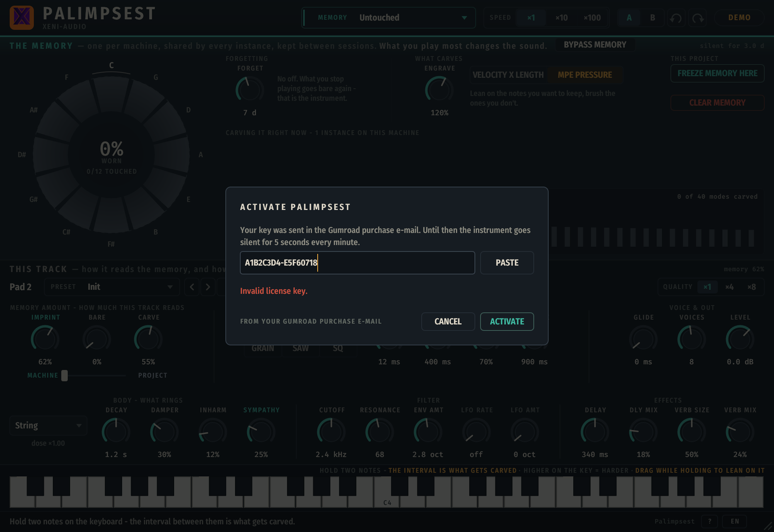Image resolution: width=774 pixels, height=532 pixels.
Task: Switch to the A state
Action: (x=629, y=18)
